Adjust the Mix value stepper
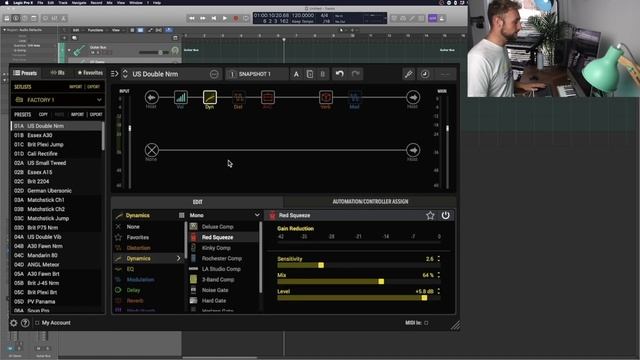The image size is (640, 360). point(439,275)
